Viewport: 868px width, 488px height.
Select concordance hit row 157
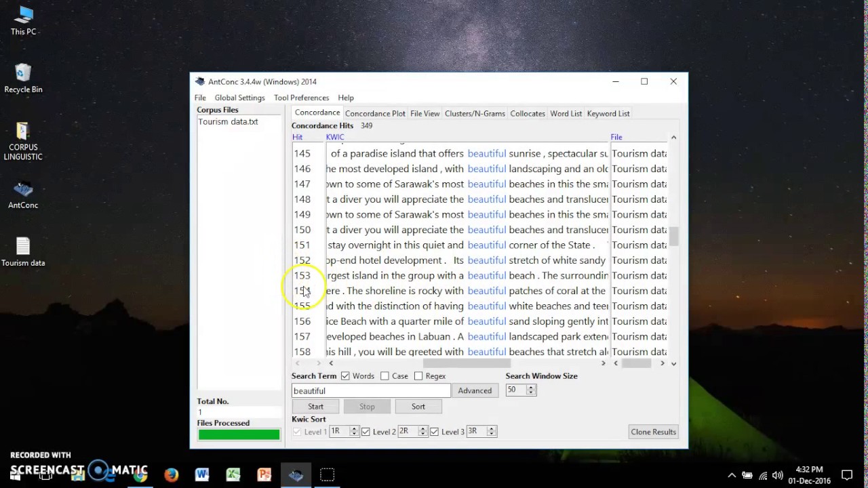point(480,337)
